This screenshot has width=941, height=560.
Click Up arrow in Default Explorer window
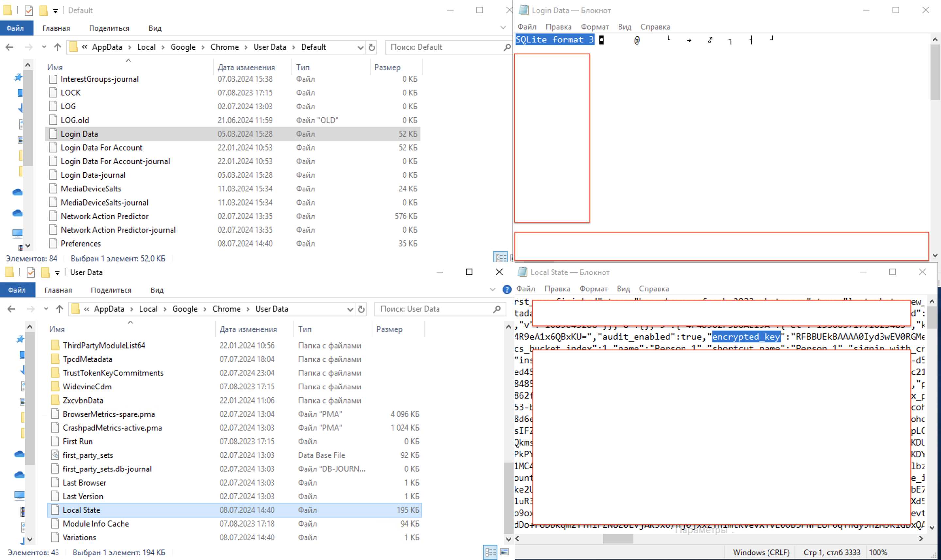pyautogui.click(x=58, y=47)
